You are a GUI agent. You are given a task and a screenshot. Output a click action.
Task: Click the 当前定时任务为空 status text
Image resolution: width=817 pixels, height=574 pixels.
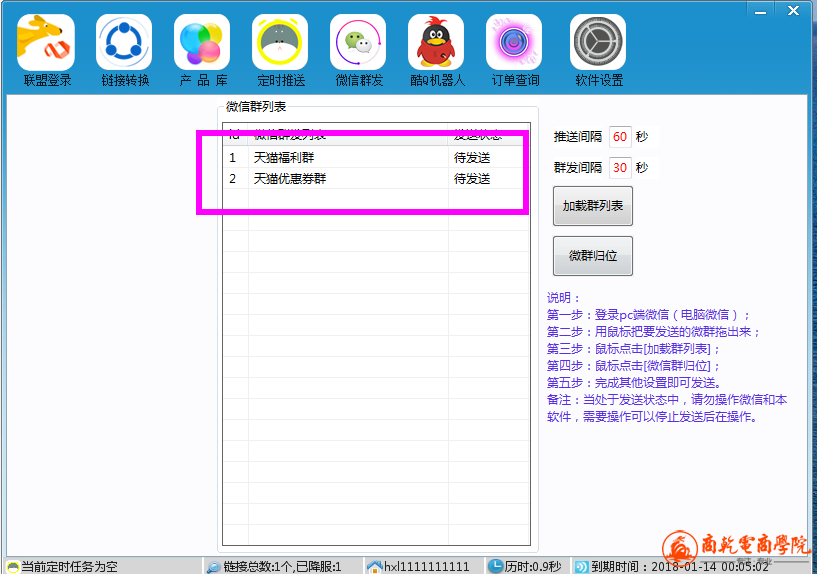tap(69, 567)
